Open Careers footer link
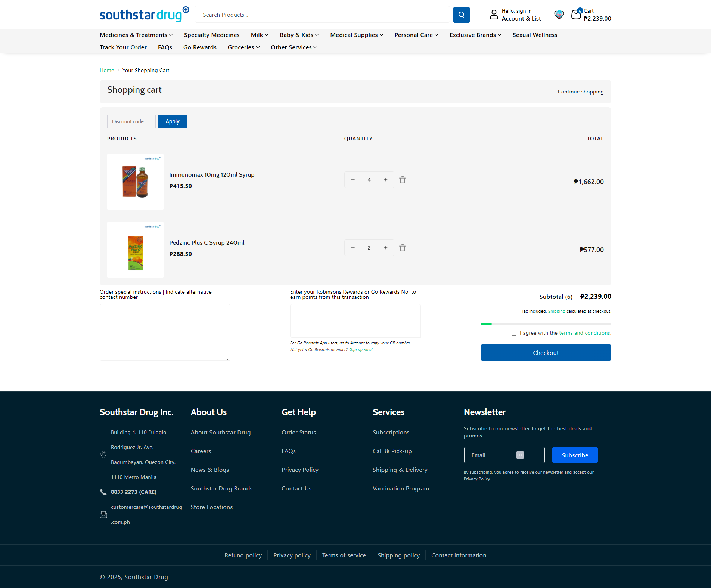Screen dimensions: 711x588 201,451
